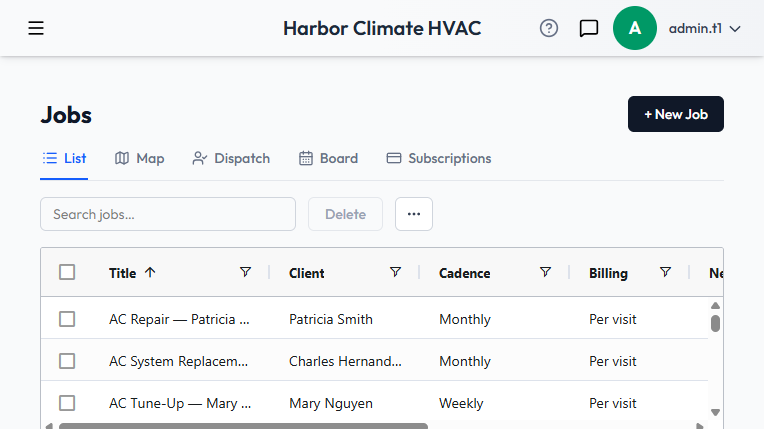Click Per visit billing in Mary Nguyen row
764x429 pixels.
pos(612,403)
